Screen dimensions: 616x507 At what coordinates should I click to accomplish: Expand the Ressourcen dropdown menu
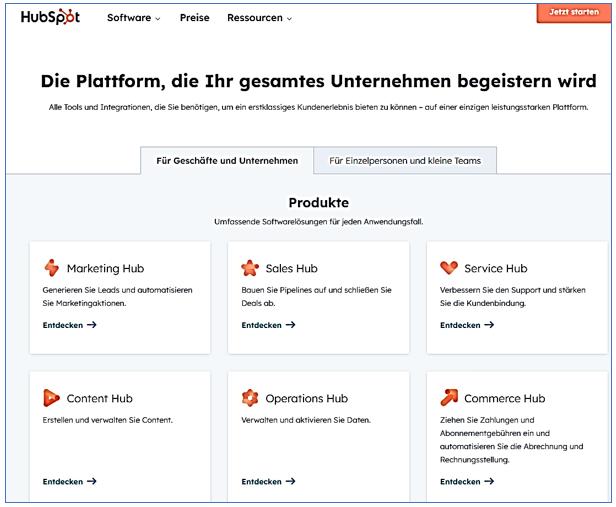[x=259, y=18]
